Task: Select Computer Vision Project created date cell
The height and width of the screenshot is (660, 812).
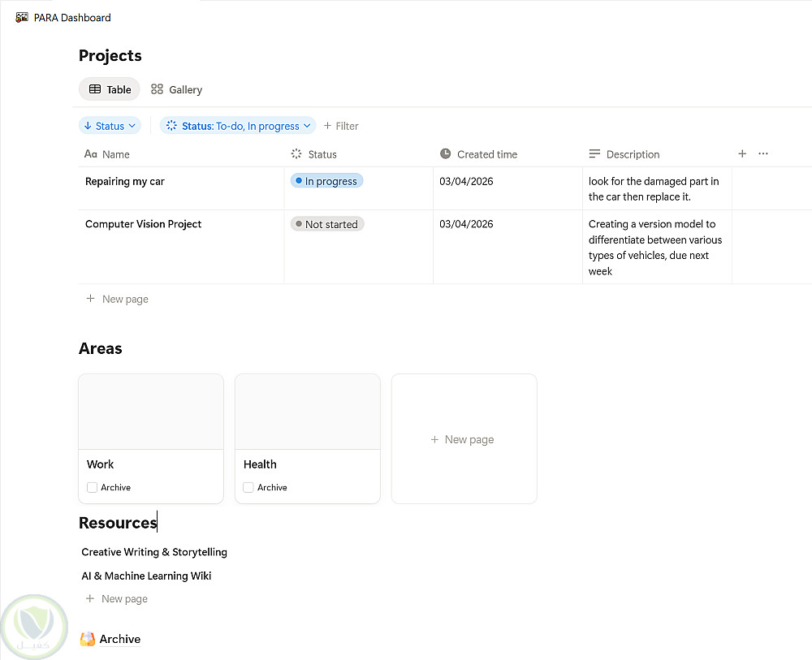Action: point(508,247)
